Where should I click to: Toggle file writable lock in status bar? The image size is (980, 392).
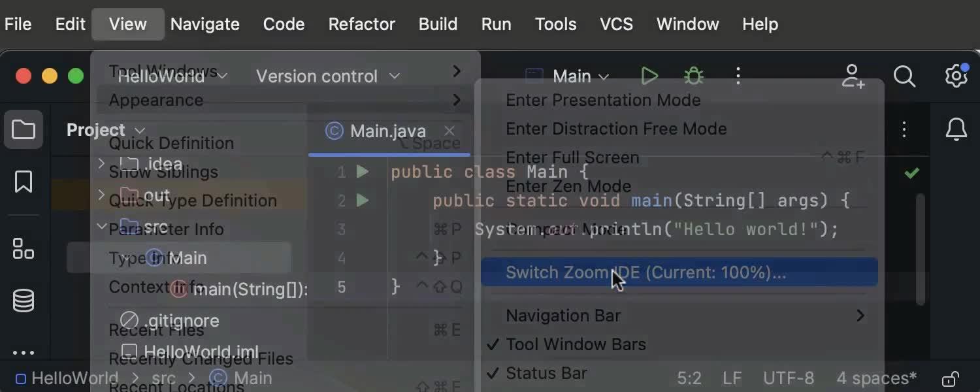(951, 378)
